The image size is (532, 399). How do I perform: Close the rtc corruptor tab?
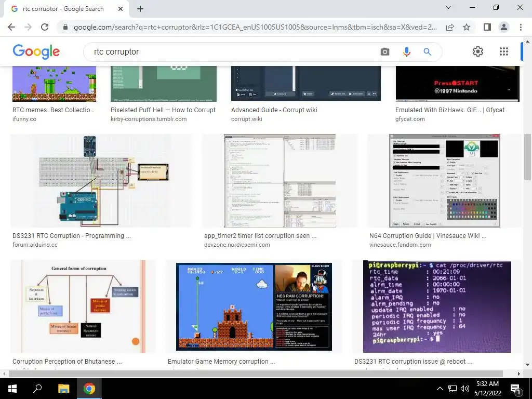121,9
